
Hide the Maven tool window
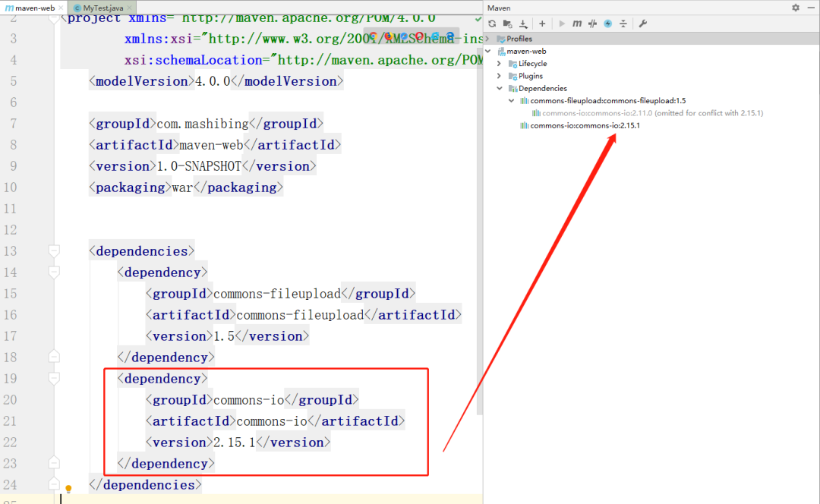coord(811,8)
